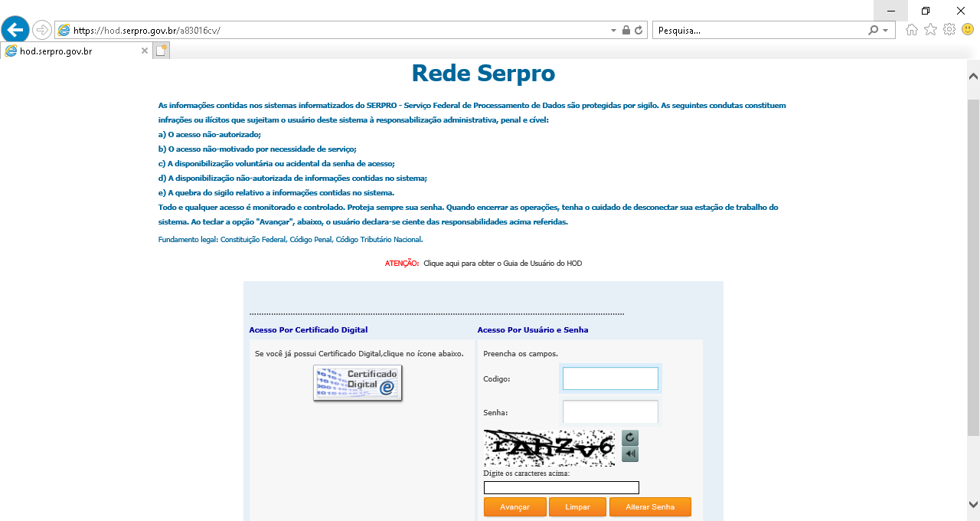The width and height of the screenshot is (980, 521).
Task: Reload the page from the address bar
Action: [639, 31]
